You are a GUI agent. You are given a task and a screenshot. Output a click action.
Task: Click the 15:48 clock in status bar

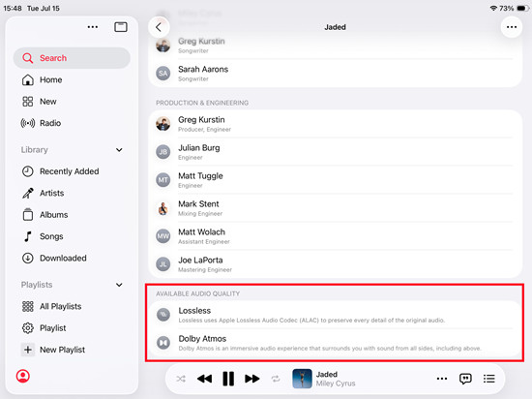click(13, 8)
